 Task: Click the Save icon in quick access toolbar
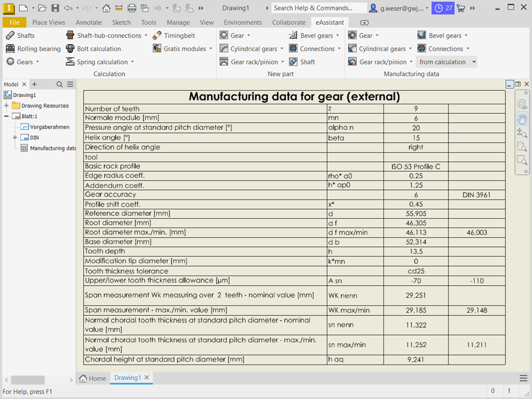[54, 8]
